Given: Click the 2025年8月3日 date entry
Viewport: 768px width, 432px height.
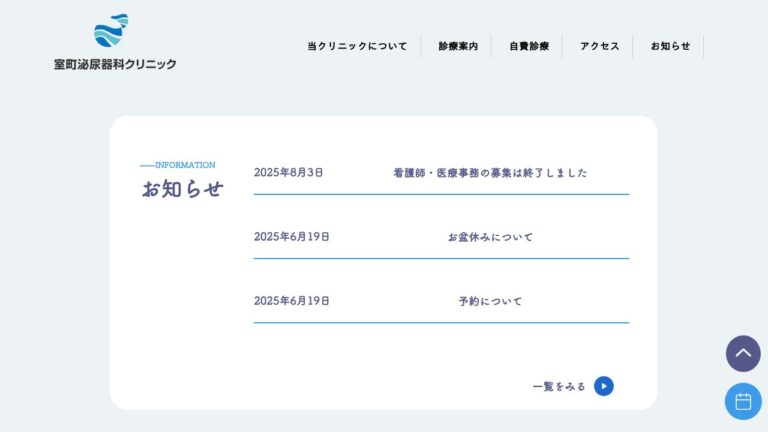Looking at the screenshot, I should 288,173.
